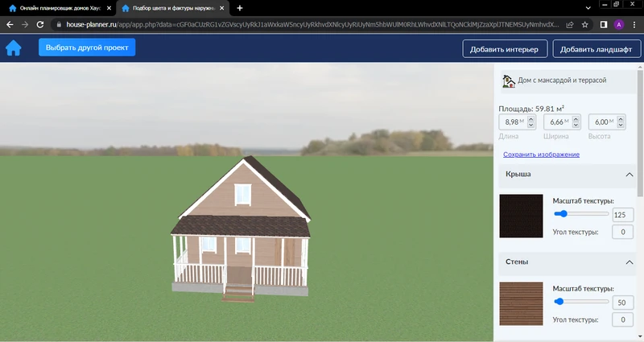Open the purple profile avatar
644x342 pixels.
pyautogui.click(x=619, y=25)
